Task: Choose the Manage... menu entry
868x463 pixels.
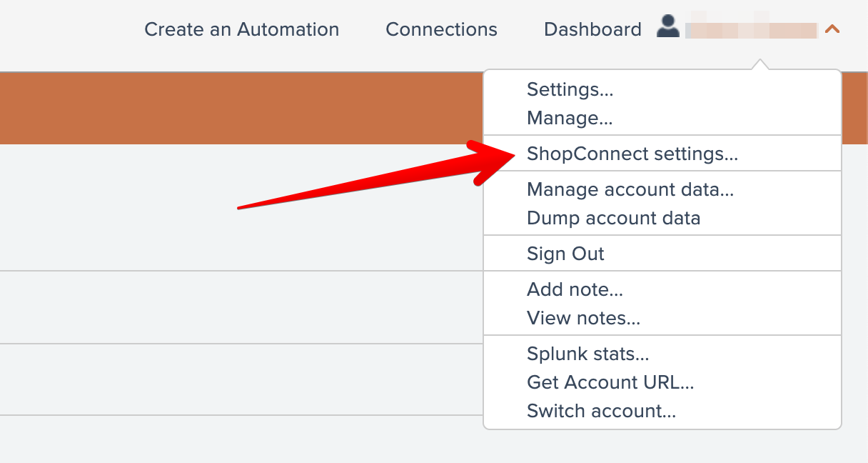Action: 570,118
